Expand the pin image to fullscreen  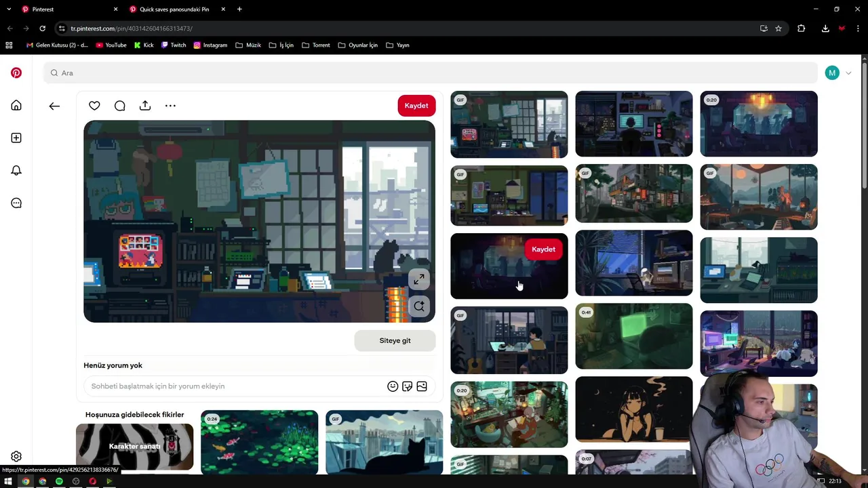click(419, 279)
